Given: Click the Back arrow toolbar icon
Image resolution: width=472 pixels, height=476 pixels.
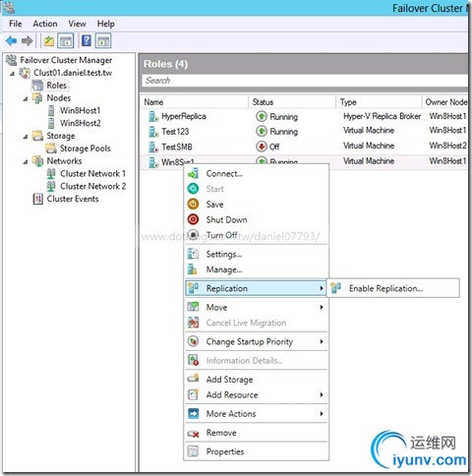Looking at the screenshot, I should [x=11, y=41].
